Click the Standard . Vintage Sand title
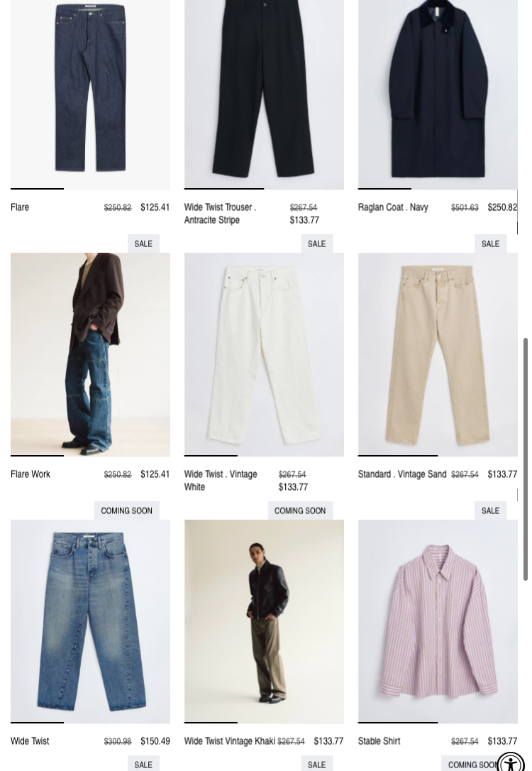Screen dimensions: 532x771 [x=401, y=474]
